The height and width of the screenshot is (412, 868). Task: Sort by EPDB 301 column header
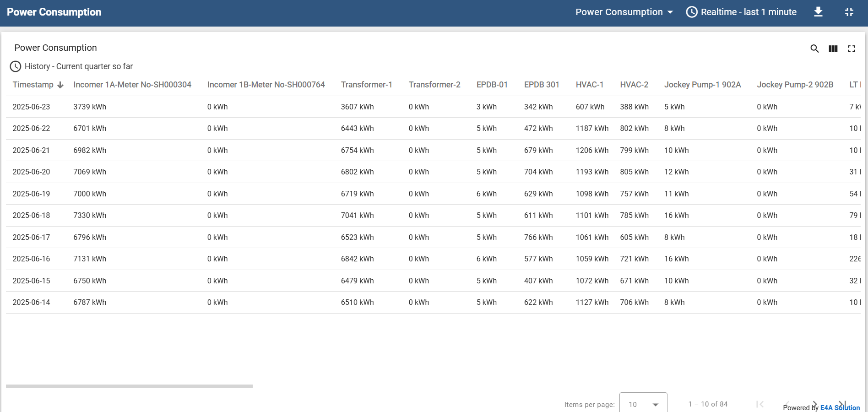541,85
